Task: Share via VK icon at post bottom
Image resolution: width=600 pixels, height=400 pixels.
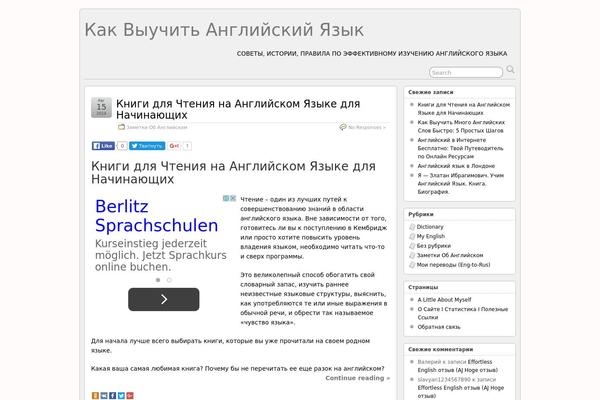Action: pos(104,395)
